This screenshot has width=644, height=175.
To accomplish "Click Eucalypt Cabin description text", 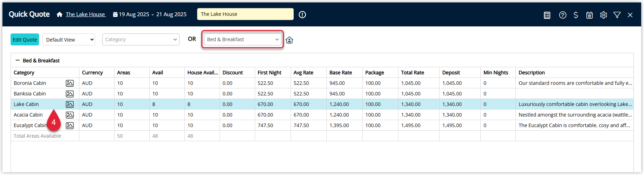I will click(574, 125).
